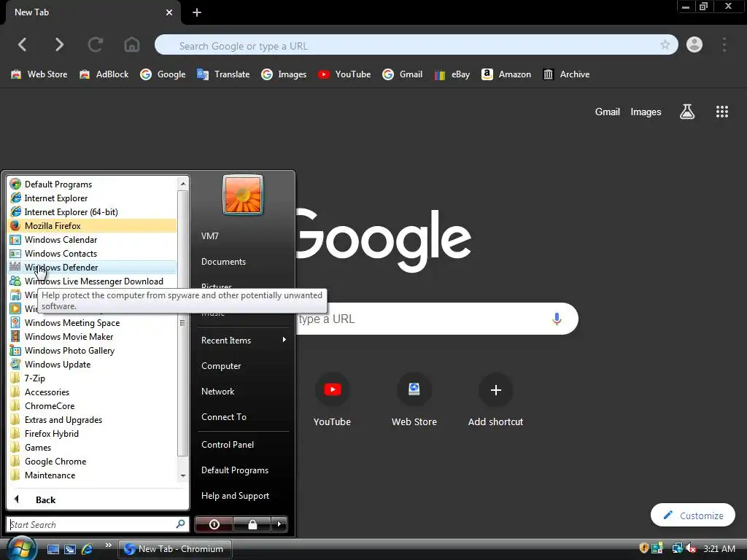Click the New Tab - Chromium taskbar button
Image resolution: width=747 pixels, height=560 pixels.
coord(174,549)
